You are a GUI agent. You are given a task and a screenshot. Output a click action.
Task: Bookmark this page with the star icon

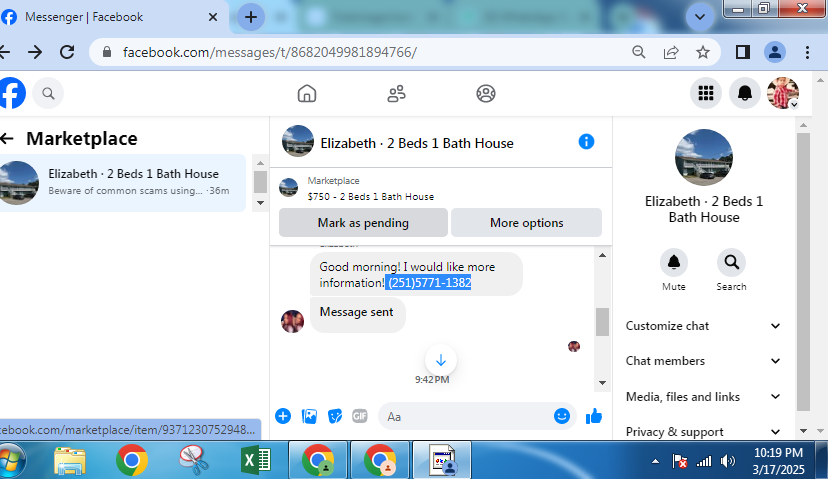tap(702, 52)
